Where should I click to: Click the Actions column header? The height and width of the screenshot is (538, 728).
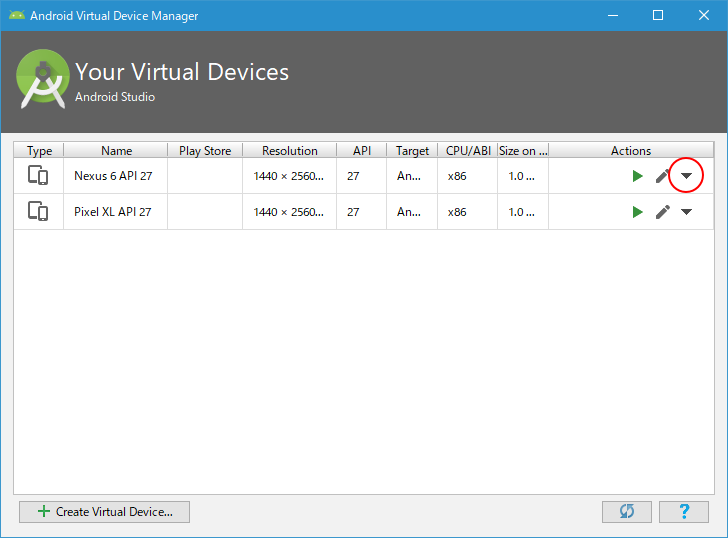point(631,150)
